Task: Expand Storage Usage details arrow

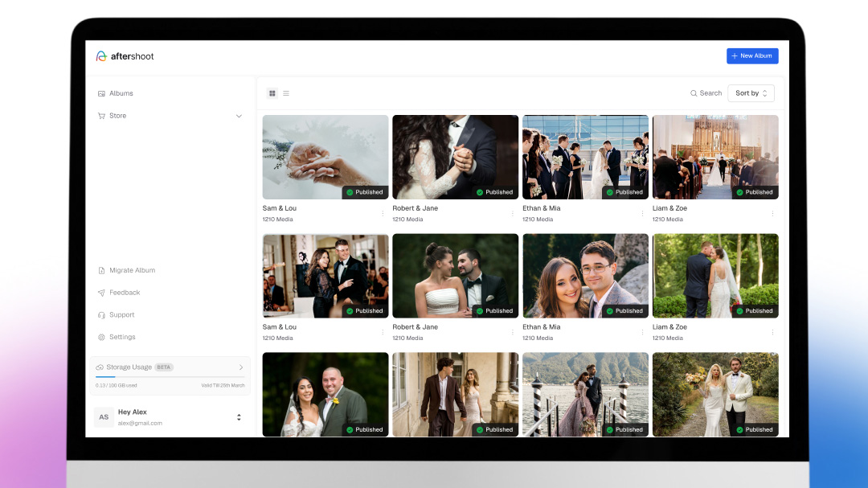Action: pos(241,367)
